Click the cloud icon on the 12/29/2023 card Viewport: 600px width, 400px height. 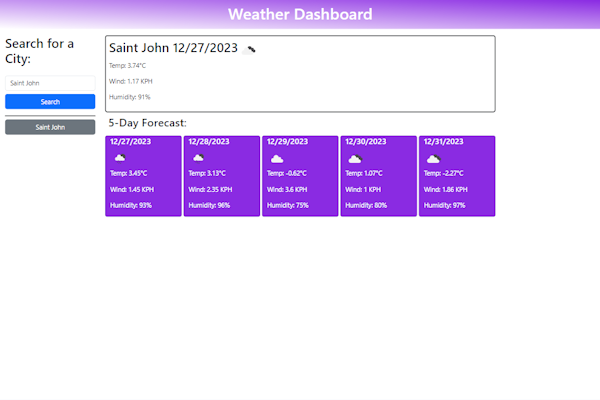277,158
